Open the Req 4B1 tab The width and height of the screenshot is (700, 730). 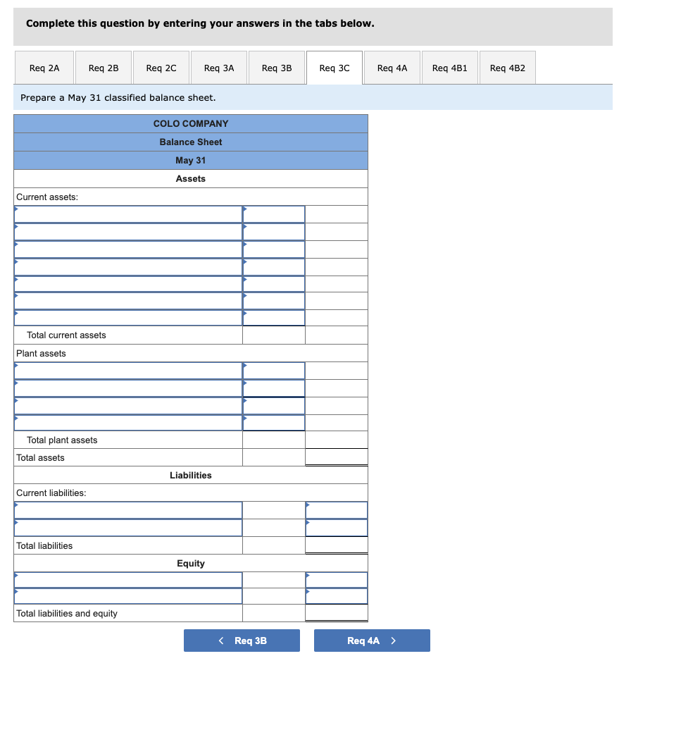click(x=449, y=67)
